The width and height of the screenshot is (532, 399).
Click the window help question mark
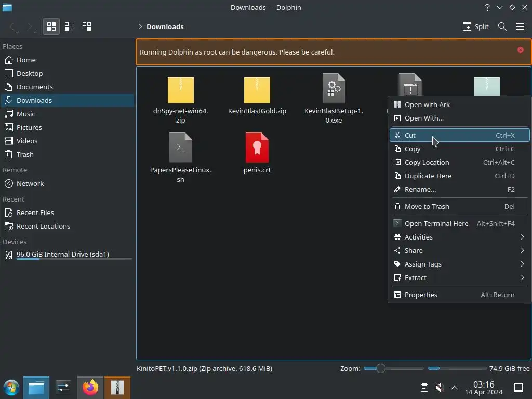tap(487, 7)
